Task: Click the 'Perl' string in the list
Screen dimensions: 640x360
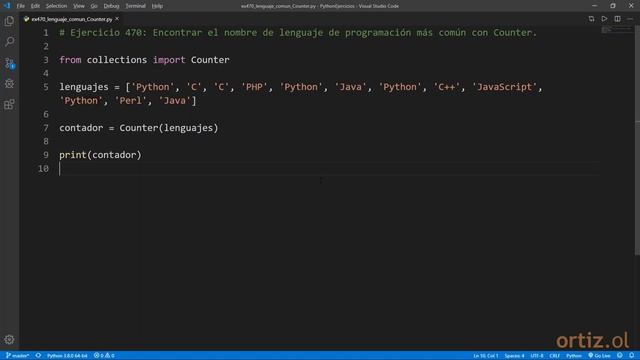Action: 131,101
